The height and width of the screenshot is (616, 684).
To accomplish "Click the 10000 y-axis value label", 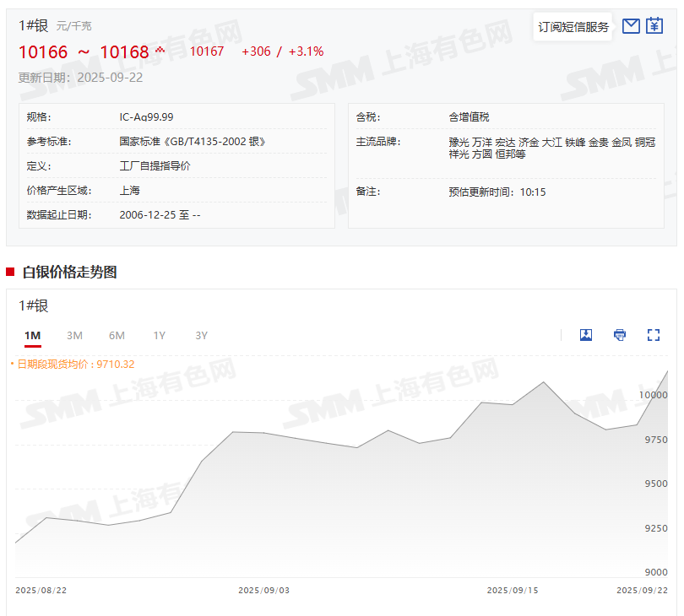I will (653, 395).
